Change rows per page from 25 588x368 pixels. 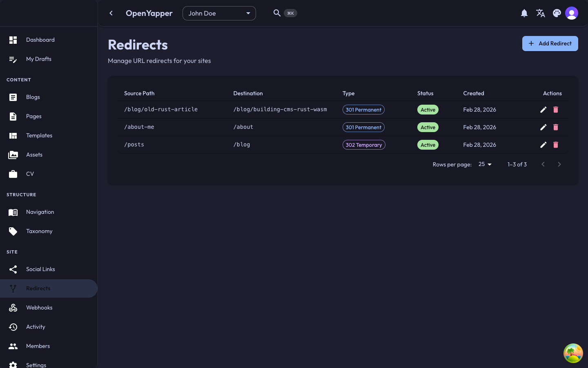[485, 164]
